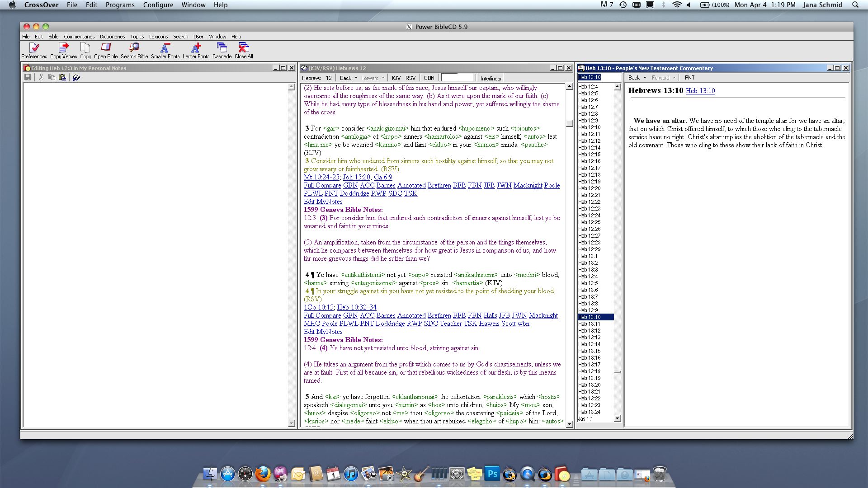868x488 pixels.
Task: Open the PNT commentary for verse 12:4
Action: pyautogui.click(x=367, y=324)
